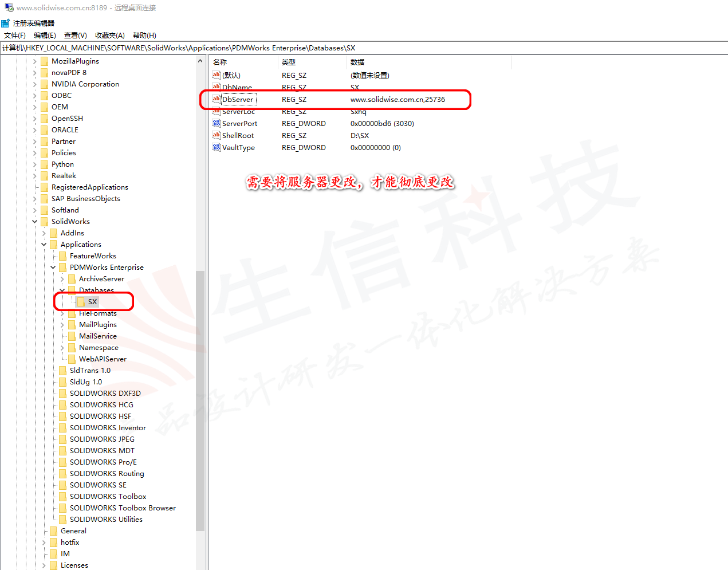Click the ServerPort DWORD value icon

pyautogui.click(x=216, y=123)
